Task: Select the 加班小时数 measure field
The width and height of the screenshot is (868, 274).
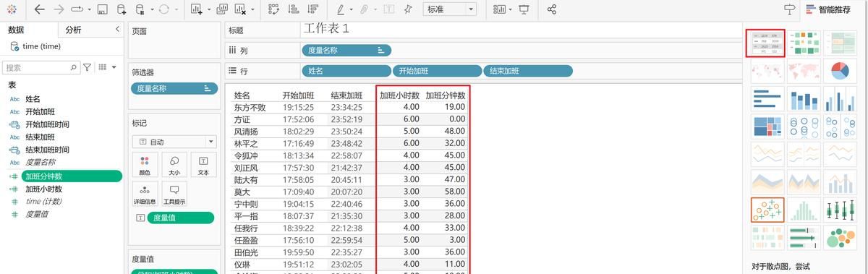Action: click(x=43, y=189)
